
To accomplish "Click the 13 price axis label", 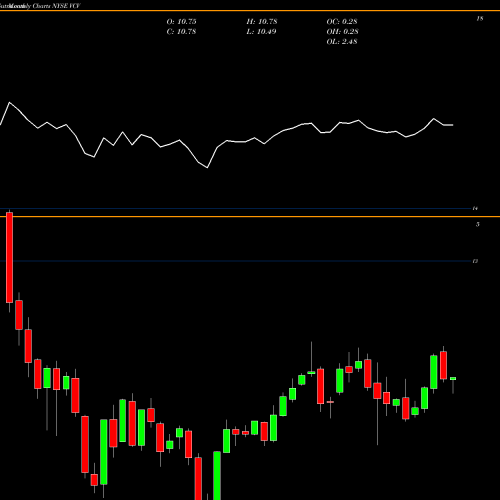I will [x=475, y=261].
